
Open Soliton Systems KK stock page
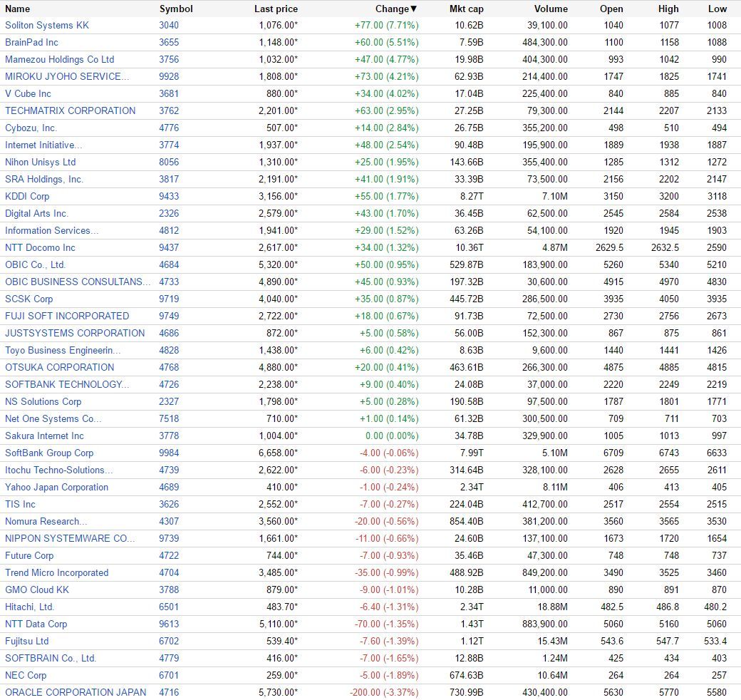[47, 26]
